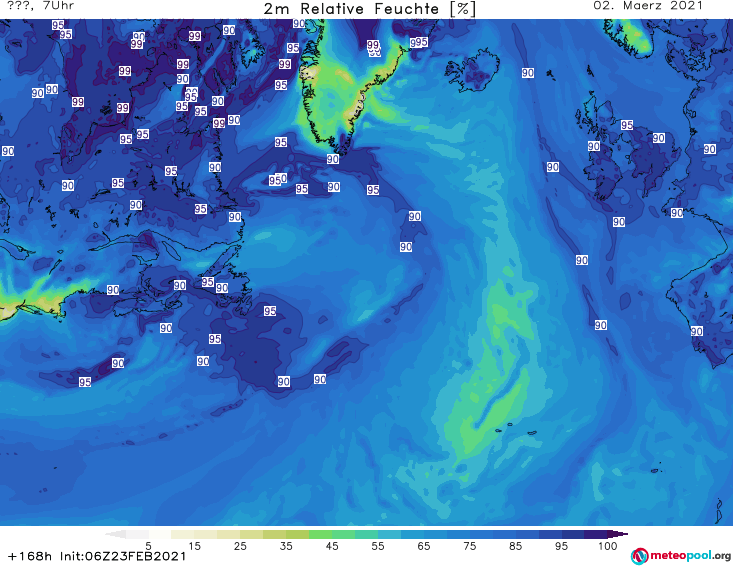Image resolution: width=733 pixels, height=566 pixels.
Task: Click the '95' tick label on the color scale
Action: (x=561, y=546)
